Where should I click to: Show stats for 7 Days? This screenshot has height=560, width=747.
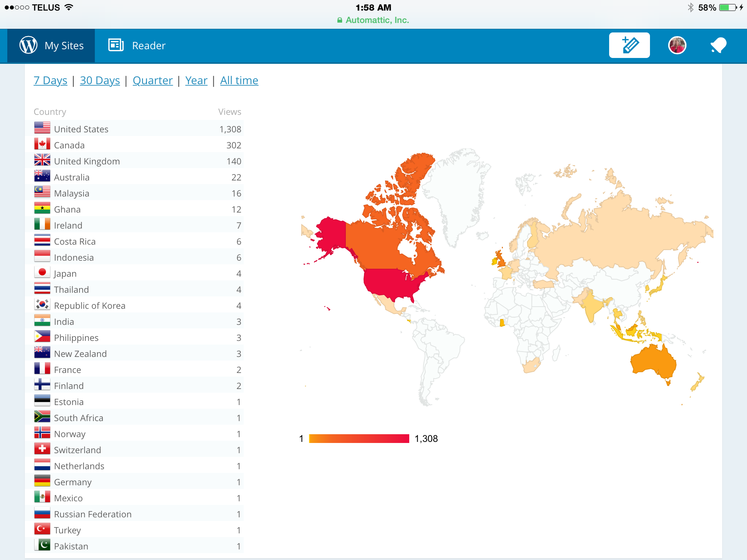click(x=50, y=81)
